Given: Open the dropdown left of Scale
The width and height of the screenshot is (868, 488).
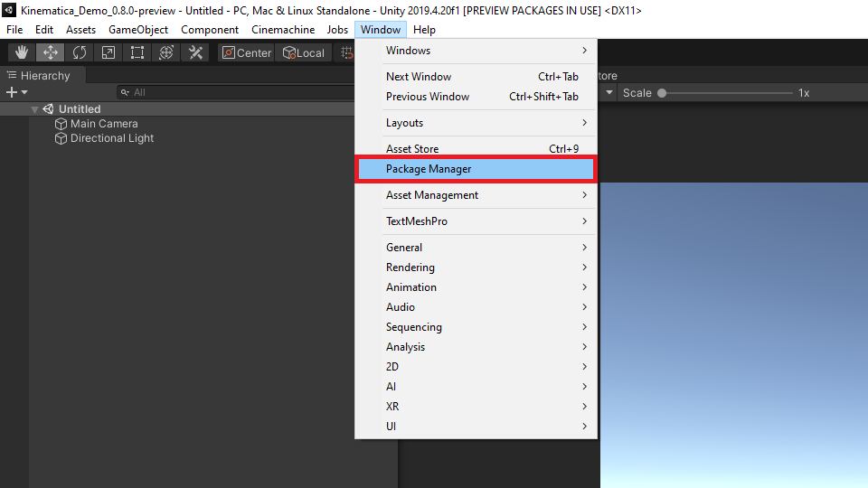Looking at the screenshot, I should tap(609, 93).
